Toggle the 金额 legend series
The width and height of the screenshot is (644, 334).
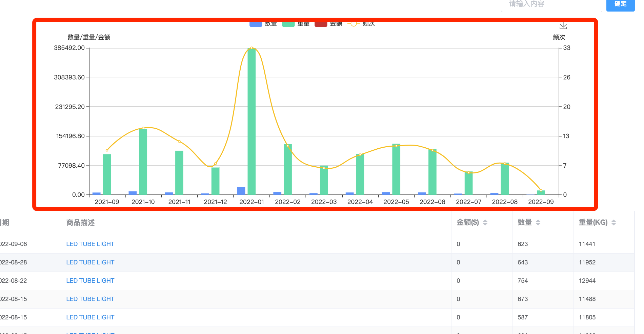[328, 24]
